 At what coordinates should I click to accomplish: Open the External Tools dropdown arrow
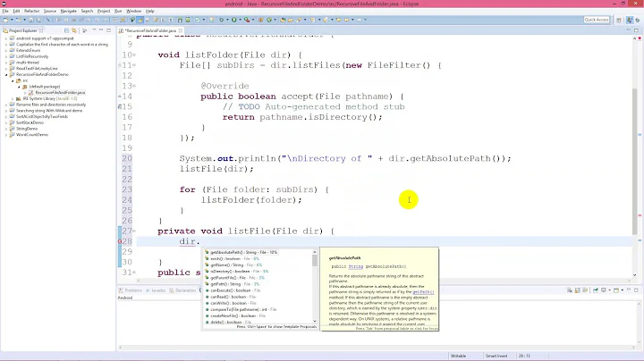click(252, 20)
